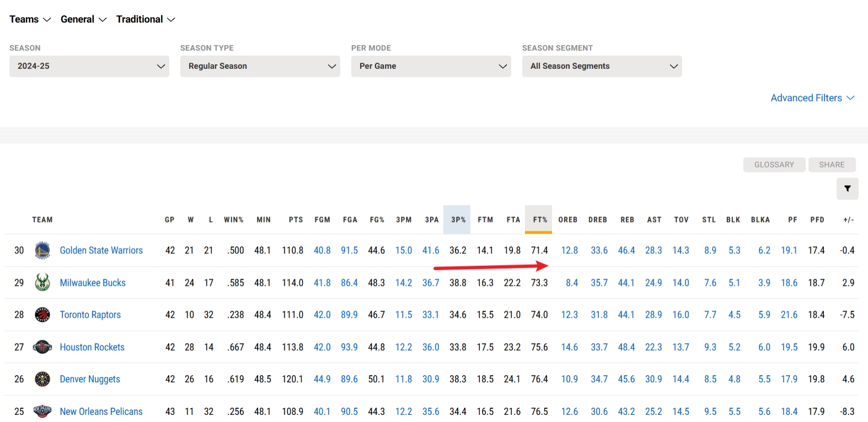Open the Season 2024-25 dropdown
Viewport: 868px width, 422px height.
tap(89, 66)
